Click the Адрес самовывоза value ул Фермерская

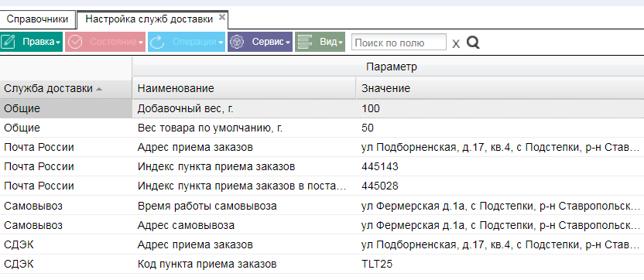click(x=501, y=225)
